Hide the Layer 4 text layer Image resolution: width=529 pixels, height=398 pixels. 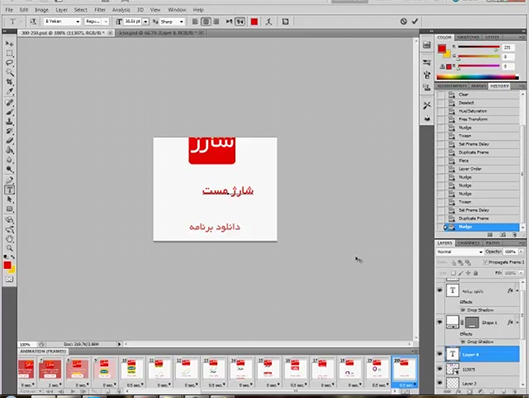pos(440,354)
